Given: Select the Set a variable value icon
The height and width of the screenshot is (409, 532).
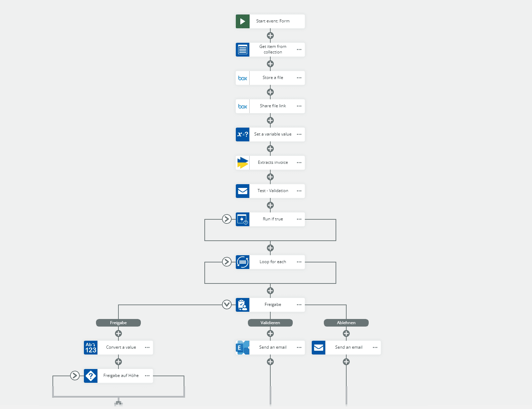Looking at the screenshot, I should (x=243, y=134).
